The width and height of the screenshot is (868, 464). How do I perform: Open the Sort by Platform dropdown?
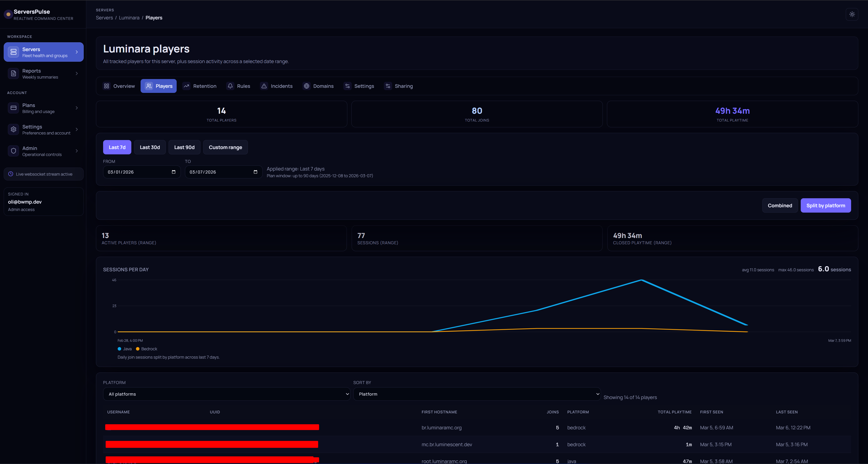point(477,394)
